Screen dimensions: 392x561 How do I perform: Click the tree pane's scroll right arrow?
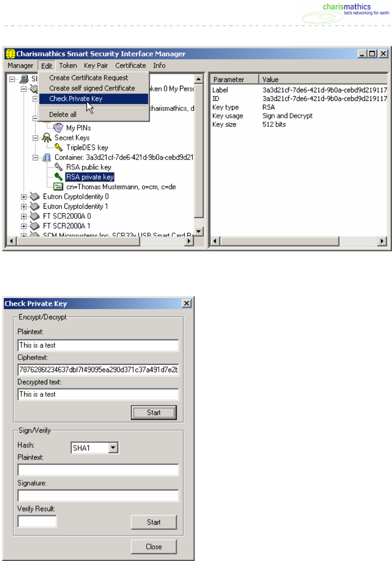click(x=190, y=241)
